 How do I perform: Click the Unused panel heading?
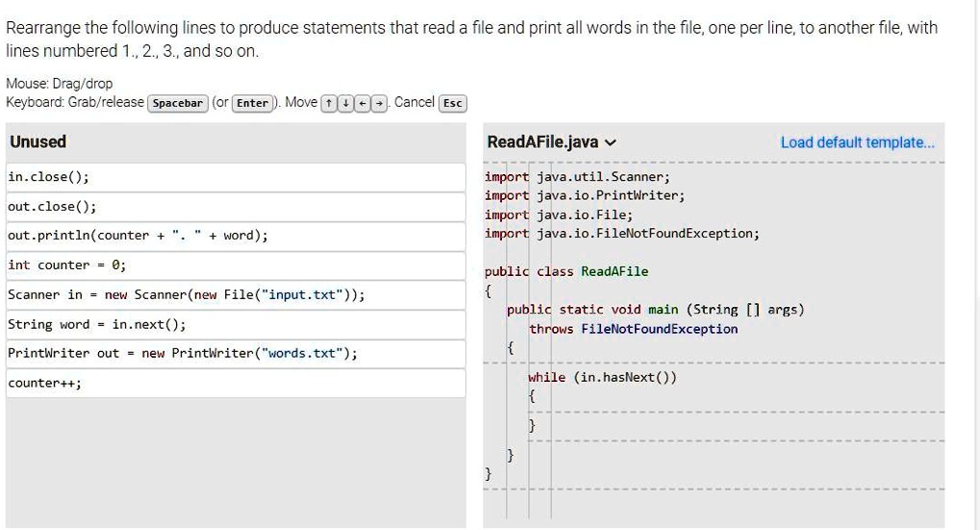[x=38, y=141]
